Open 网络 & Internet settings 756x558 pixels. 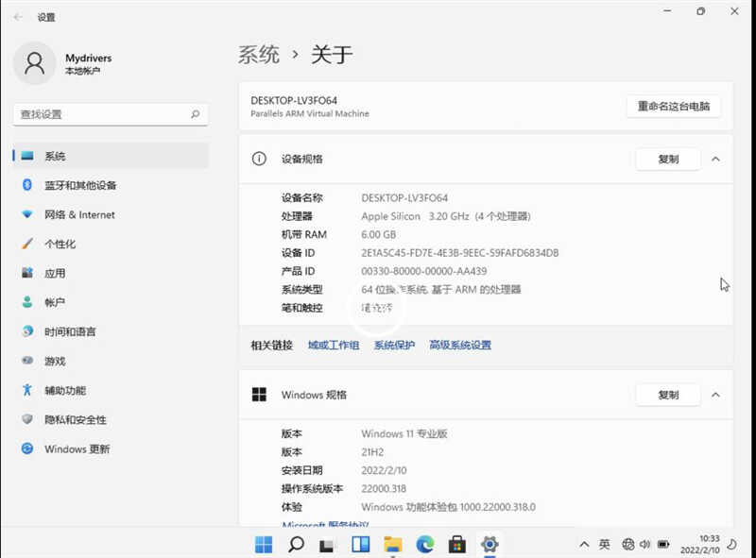[x=111, y=214]
